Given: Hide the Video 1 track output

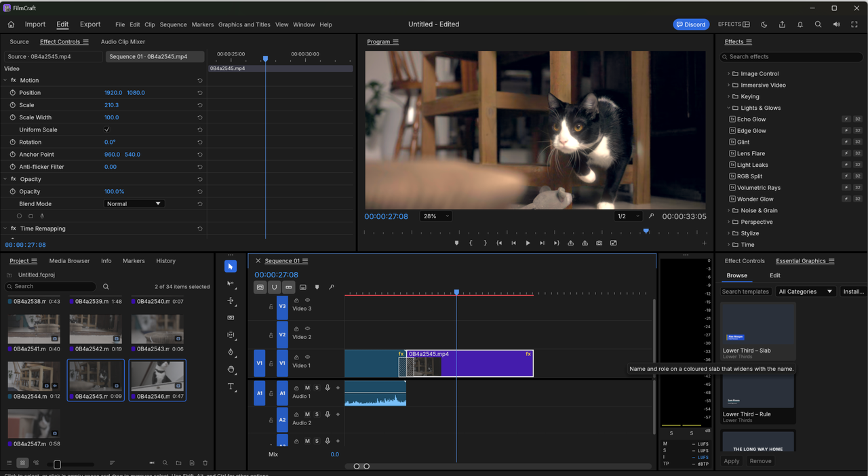Looking at the screenshot, I should [x=307, y=357].
